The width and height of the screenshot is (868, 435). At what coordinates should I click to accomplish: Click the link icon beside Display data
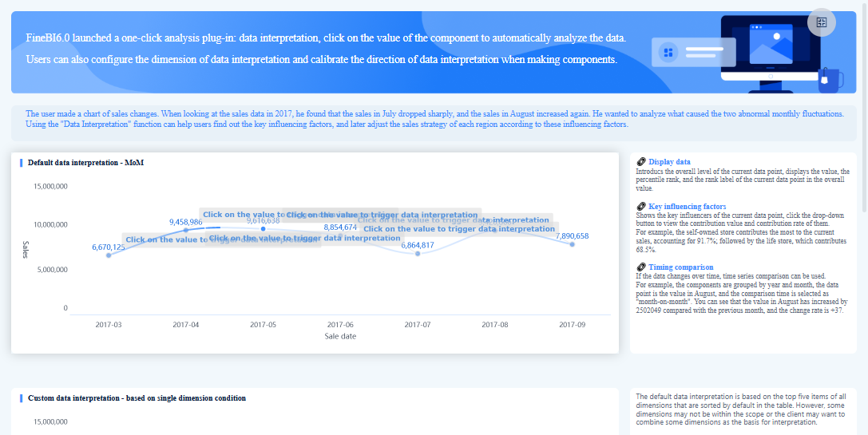point(641,161)
